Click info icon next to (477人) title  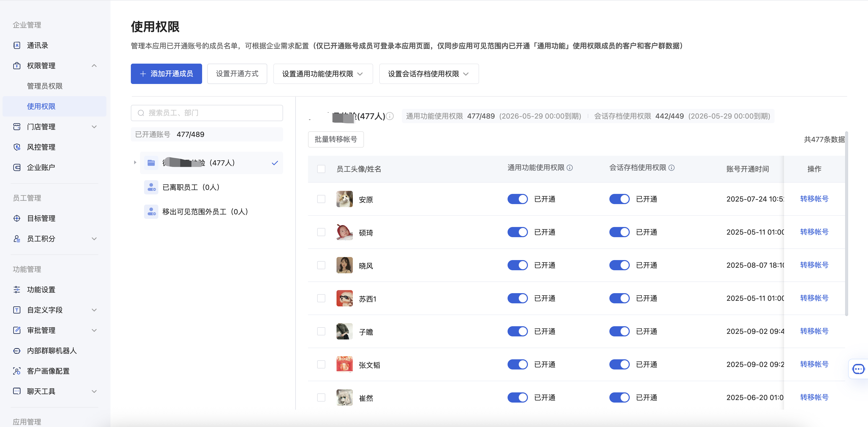[389, 116]
